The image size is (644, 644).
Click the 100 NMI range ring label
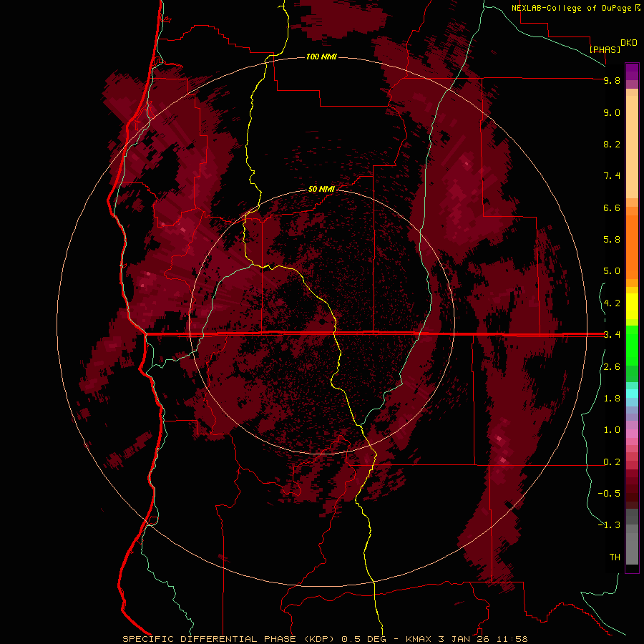(x=321, y=57)
